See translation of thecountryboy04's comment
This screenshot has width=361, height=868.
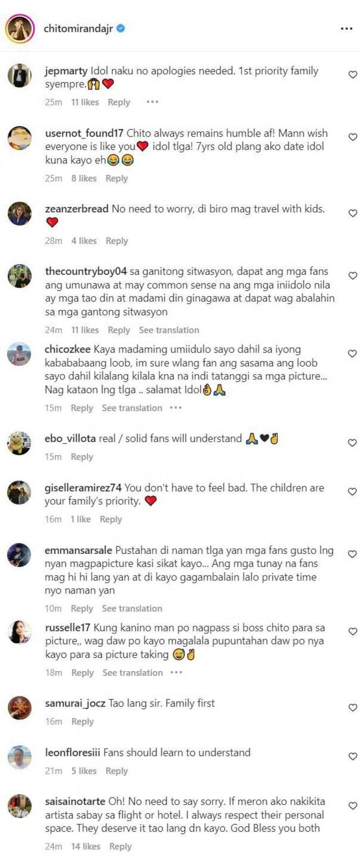click(x=169, y=330)
